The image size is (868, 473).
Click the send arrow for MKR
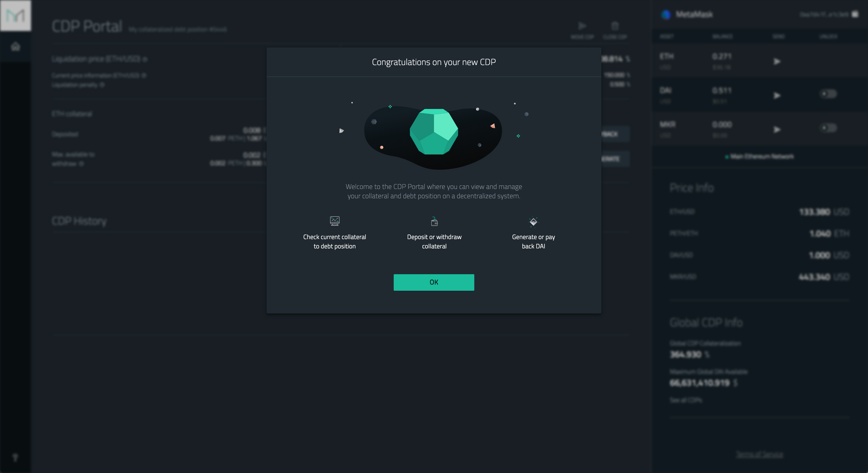[x=777, y=129]
